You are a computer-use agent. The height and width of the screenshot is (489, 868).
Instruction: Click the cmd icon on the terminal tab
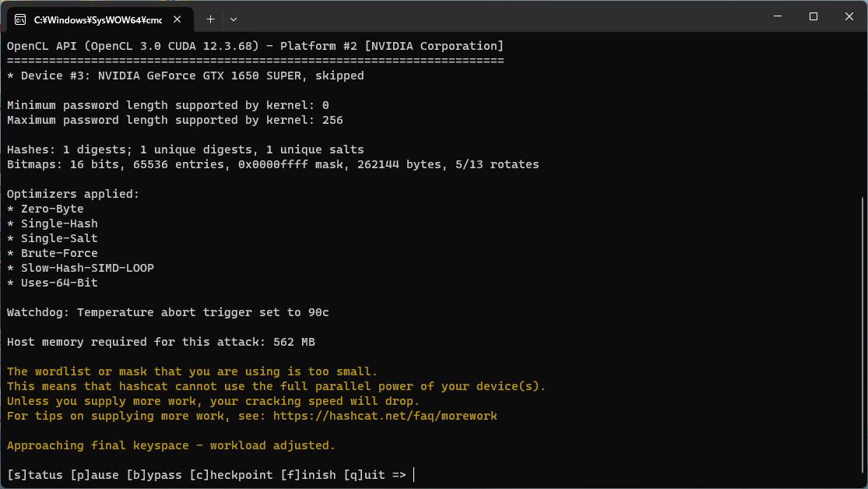21,19
